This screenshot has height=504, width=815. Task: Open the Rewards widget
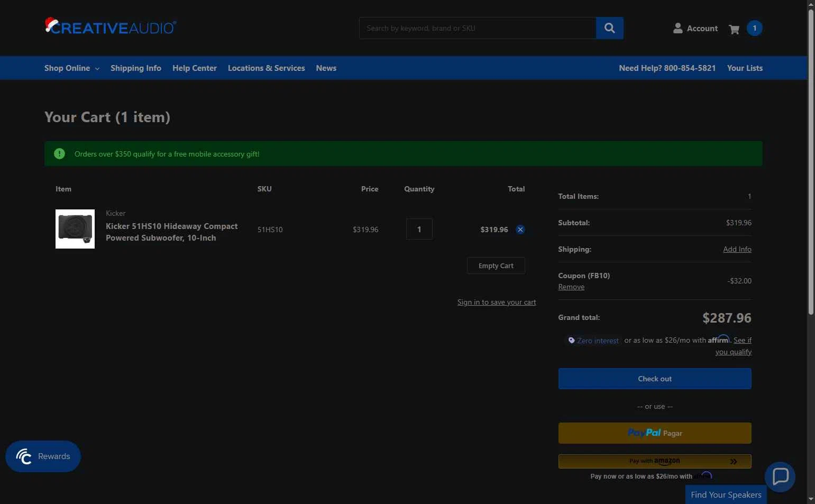[43, 456]
